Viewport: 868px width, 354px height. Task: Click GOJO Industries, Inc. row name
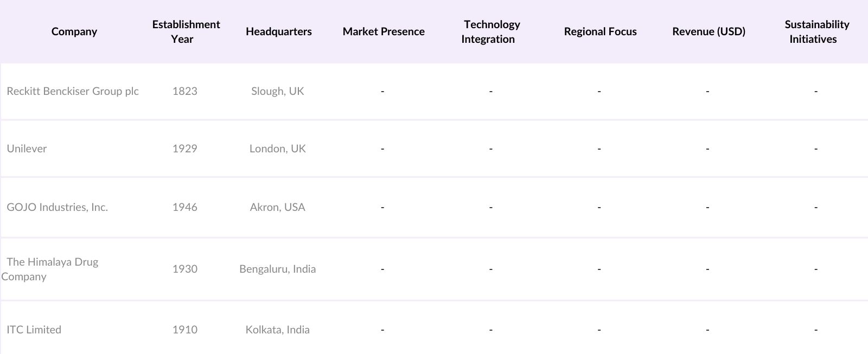[57, 207]
